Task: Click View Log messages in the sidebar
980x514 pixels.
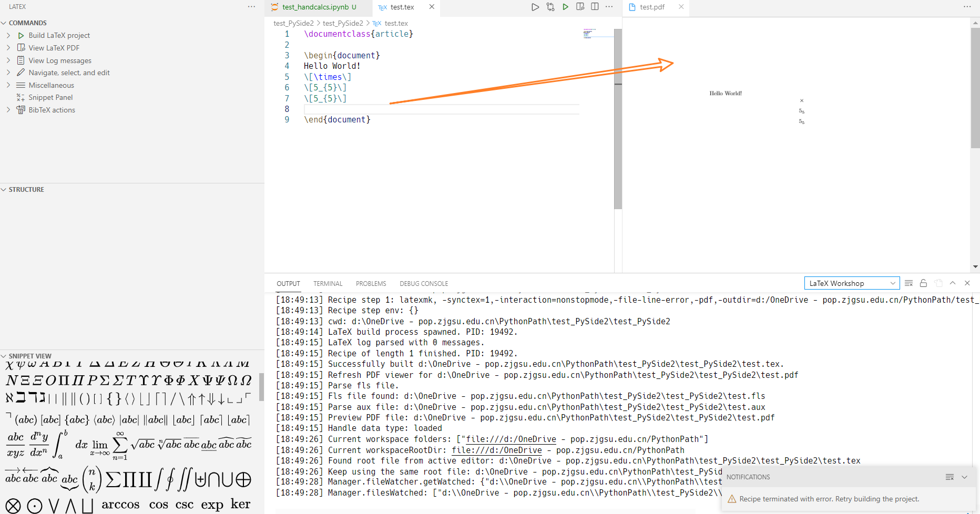Action: point(59,60)
